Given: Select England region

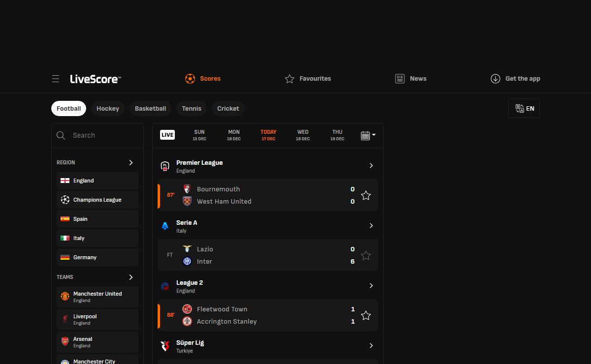Looking at the screenshot, I should click(98, 181).
